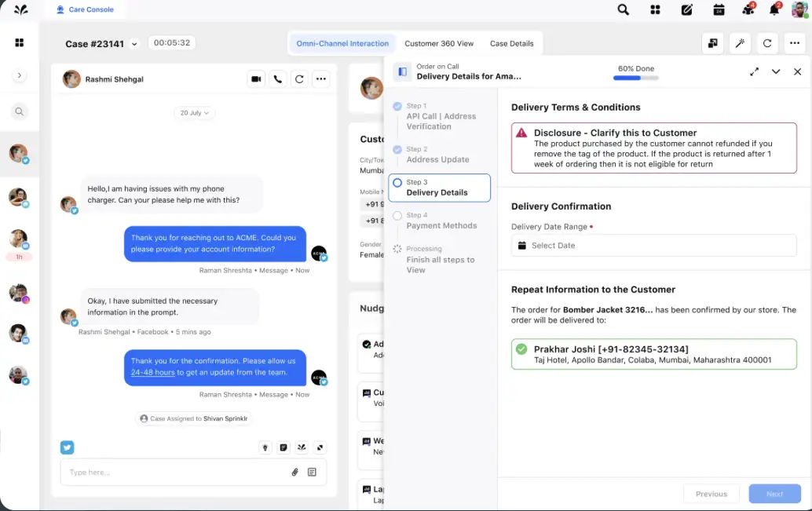This screenshot has width=812, height=511.
Task: Select Step 1 API Call Address Verification
Action: pyautogui.click(x=440, y=116)
